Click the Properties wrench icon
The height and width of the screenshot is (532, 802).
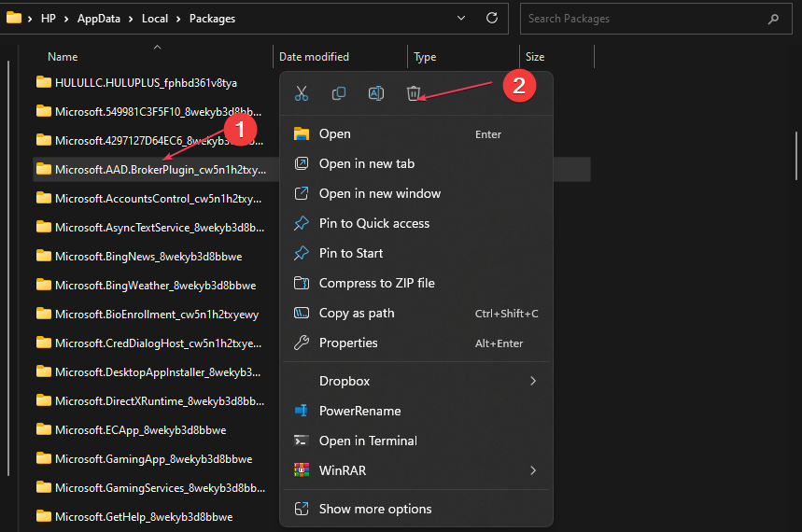[x=302, y=343]
